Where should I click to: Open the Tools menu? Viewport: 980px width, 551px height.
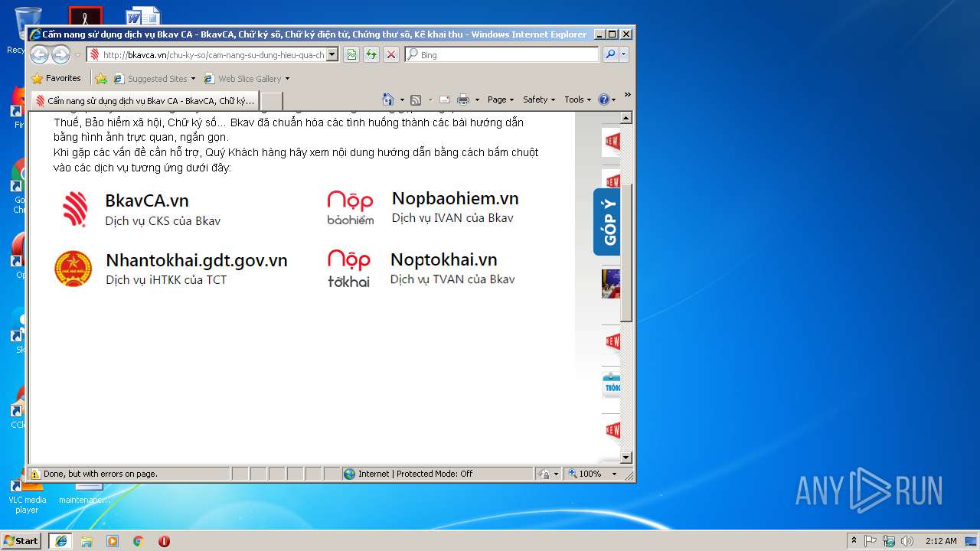coord(577,99)
